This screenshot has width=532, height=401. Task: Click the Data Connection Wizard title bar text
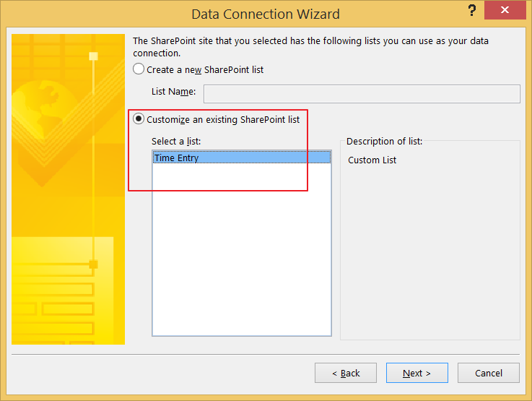point(266,14)
